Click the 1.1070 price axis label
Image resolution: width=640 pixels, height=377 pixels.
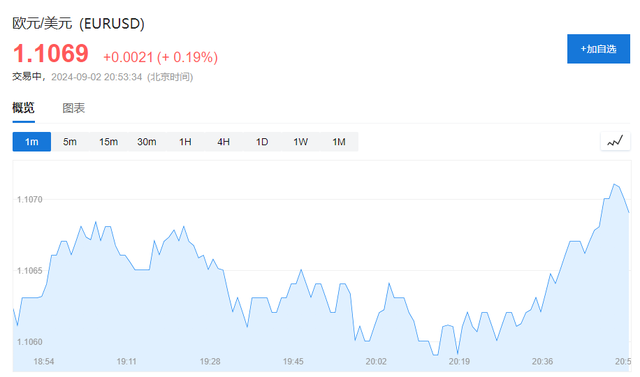(29, 200)
